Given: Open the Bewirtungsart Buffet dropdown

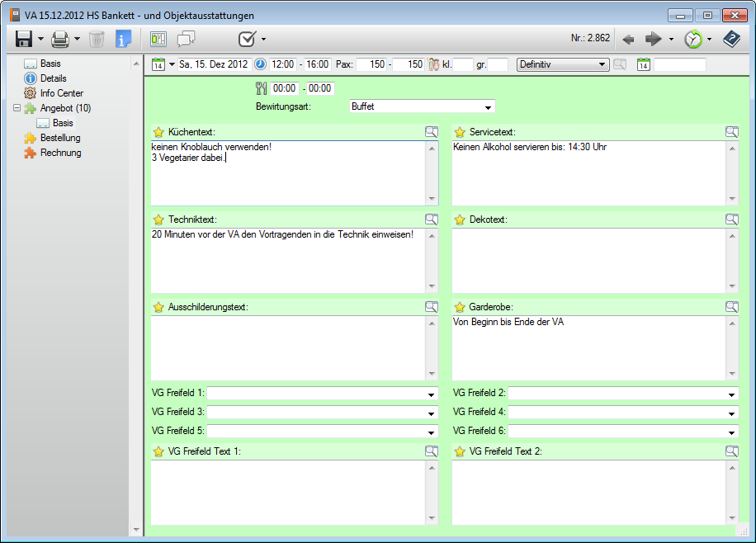Looking at the screenshot, I should pyautogui.click(x=489, y=107).
